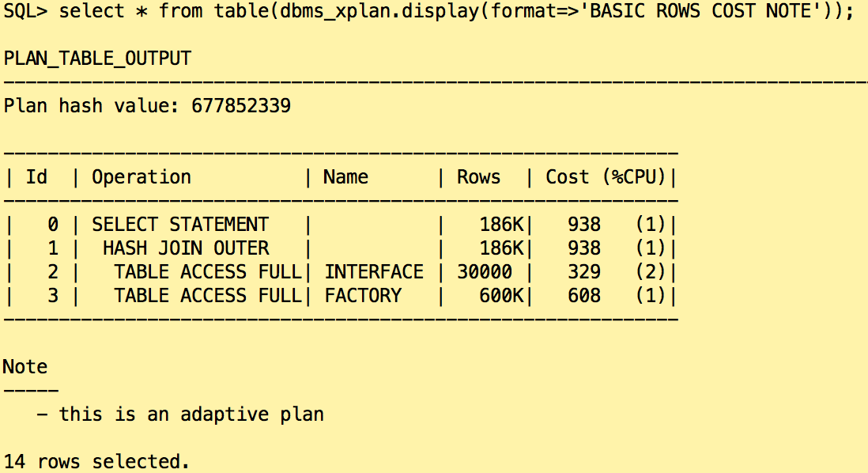Click the Name column header
This screenshot has height=473, width=868.
[x=346, y=176]
